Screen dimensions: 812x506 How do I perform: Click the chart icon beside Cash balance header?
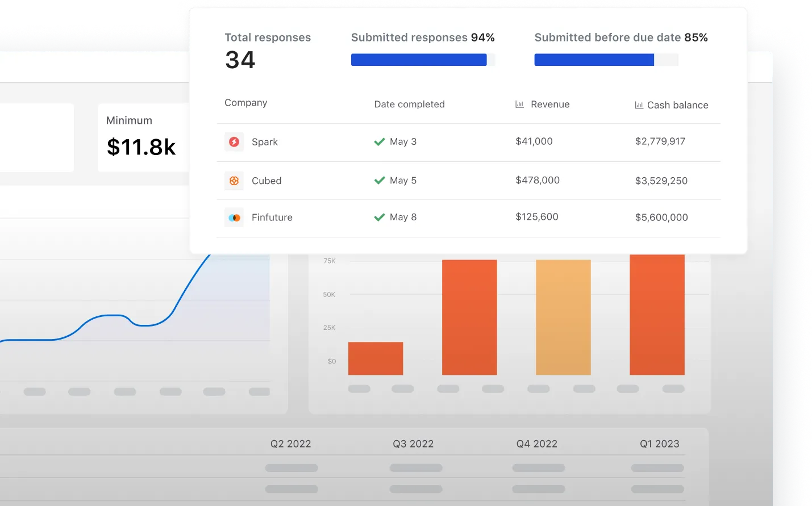[639, 105]
